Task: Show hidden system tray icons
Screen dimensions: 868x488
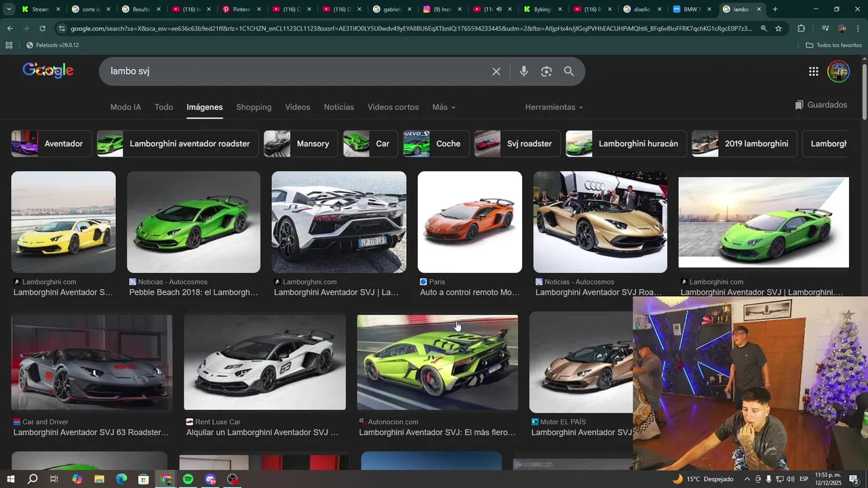Action: (x=747, y=479)
